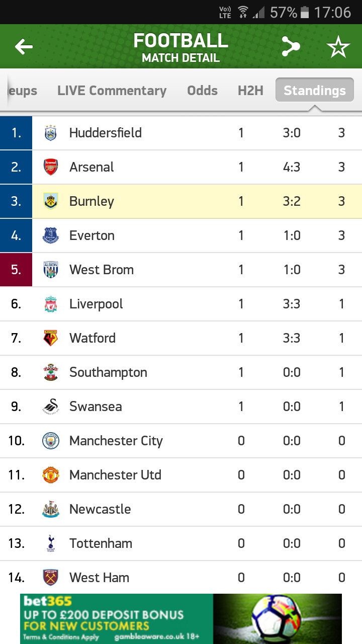Image resolution: width=362 pixels, height=644 pixels.
Task: Switch to LIVE Commentary tab
Action: point(112,91)
